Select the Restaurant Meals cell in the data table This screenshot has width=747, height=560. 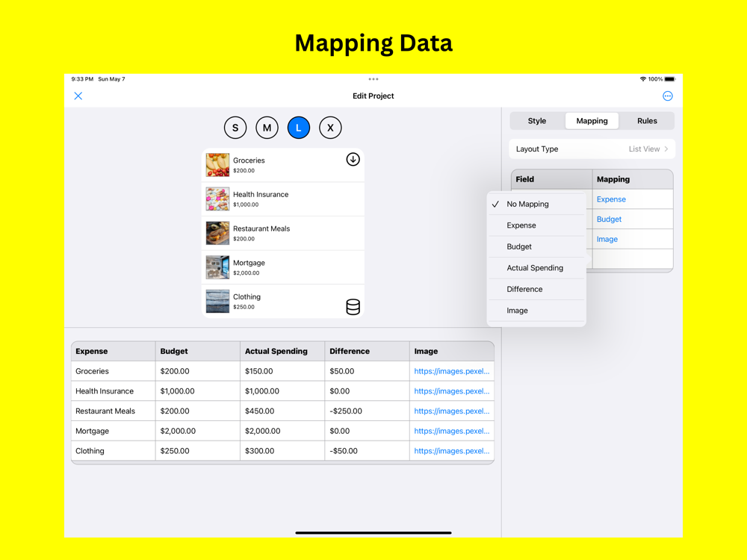(114, 411)
